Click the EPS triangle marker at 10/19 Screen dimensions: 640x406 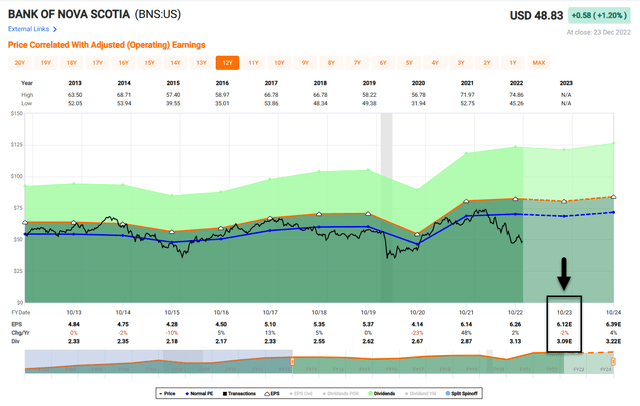[368, 213]
